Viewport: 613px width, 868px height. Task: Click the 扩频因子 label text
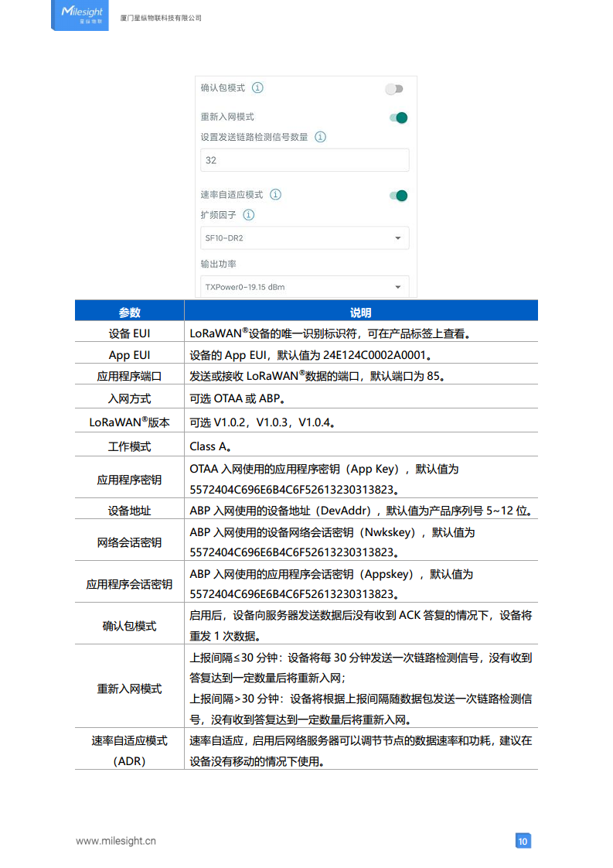coord(219,215)
